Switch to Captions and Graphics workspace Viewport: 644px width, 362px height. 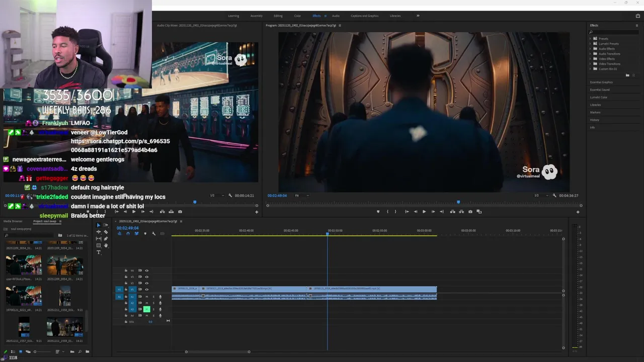pyautogui.click(x=364, y=16)
